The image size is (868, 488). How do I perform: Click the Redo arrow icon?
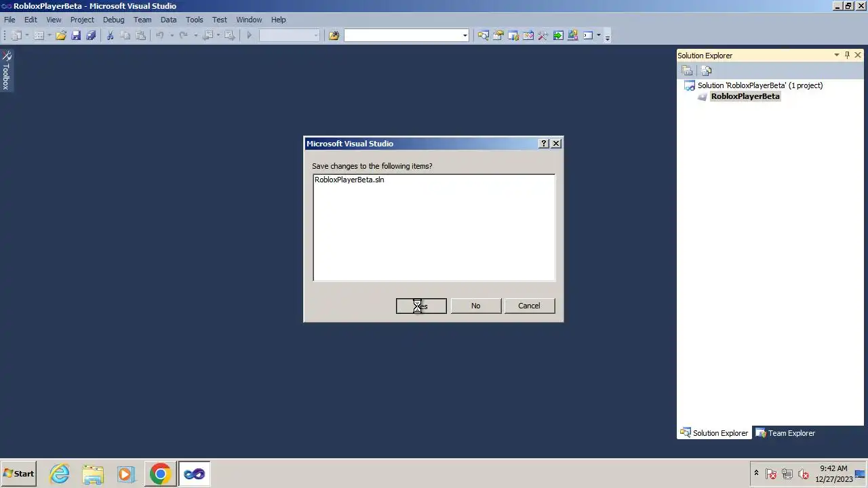pyautogui.click(x=183, y=35)
